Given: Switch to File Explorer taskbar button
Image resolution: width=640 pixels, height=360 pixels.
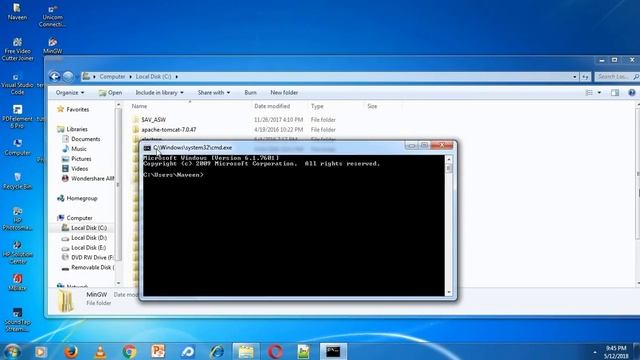Looking at the screenshot, I should [x=246, y=351].
